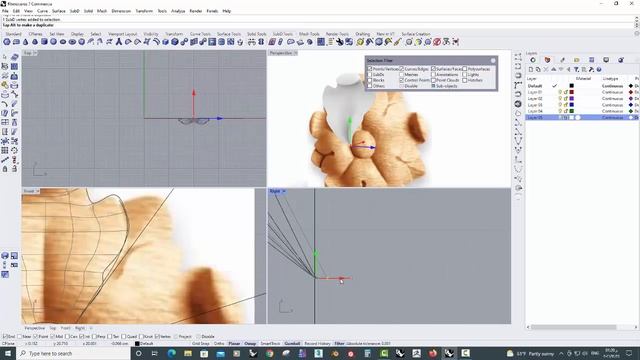Toggle SmartTrack in the status bar
The height and width of the screenshot is (360, 640).
pyautogui.click(x=270, y=344)
